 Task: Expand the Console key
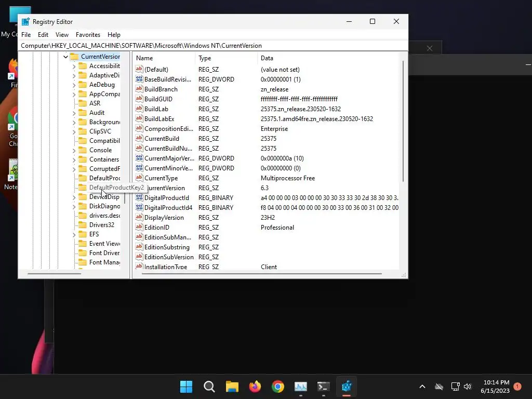pyautogui.click(x=74, y=150)
